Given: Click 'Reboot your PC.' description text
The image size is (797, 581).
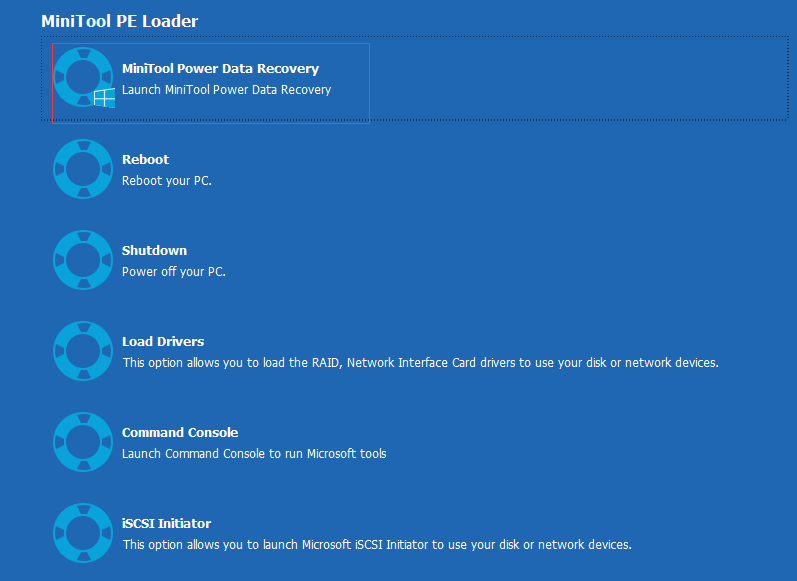Looking at the screenshot, I should [x=167, y=181].
